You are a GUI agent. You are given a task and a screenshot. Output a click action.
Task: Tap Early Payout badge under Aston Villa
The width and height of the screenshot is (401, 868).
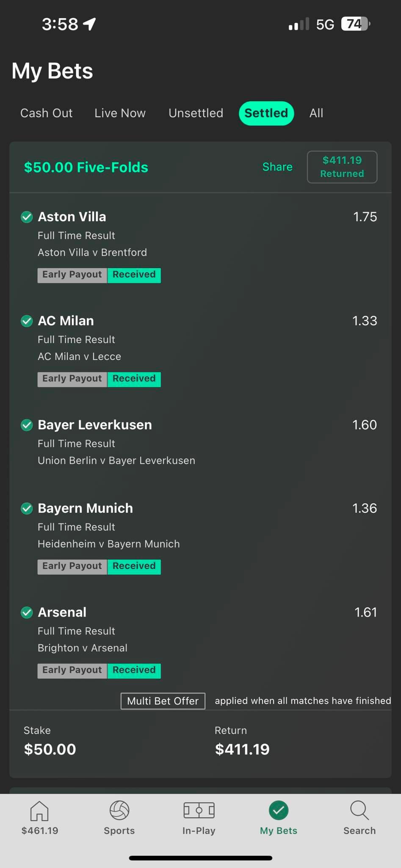click(72, 275)
